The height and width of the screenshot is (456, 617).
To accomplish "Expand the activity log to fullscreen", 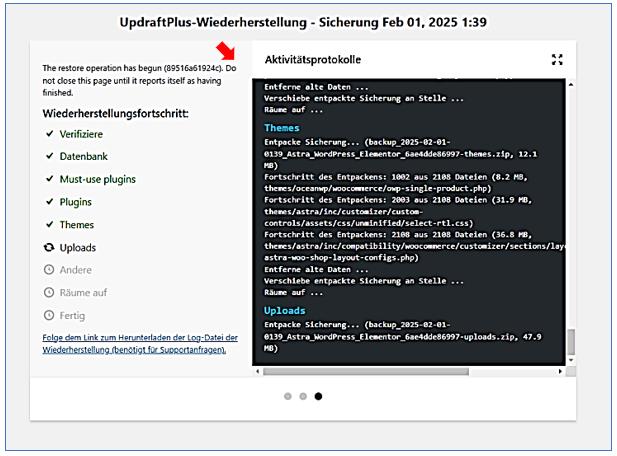I will coord(557,60).
